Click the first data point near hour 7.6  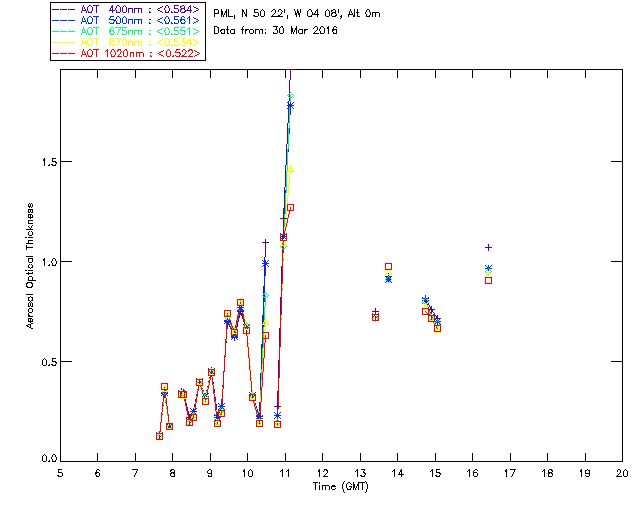click(x=160, y=436)
